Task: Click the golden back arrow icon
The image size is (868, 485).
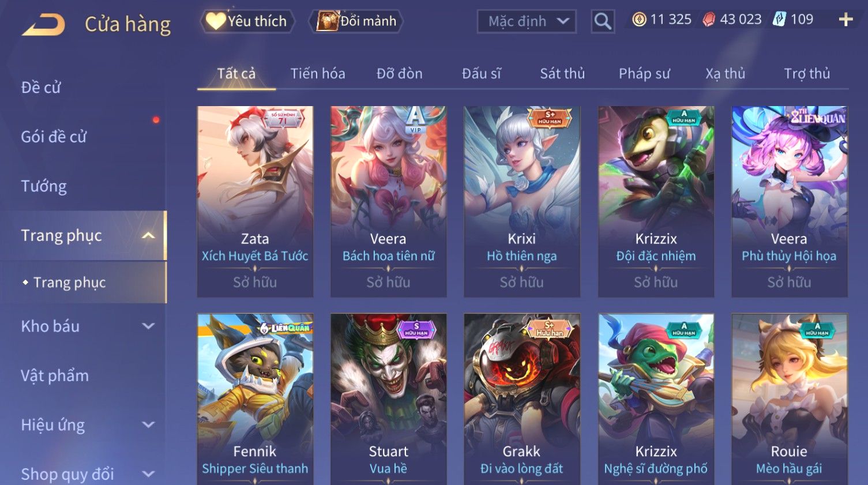Action: [x=44, y=25]
